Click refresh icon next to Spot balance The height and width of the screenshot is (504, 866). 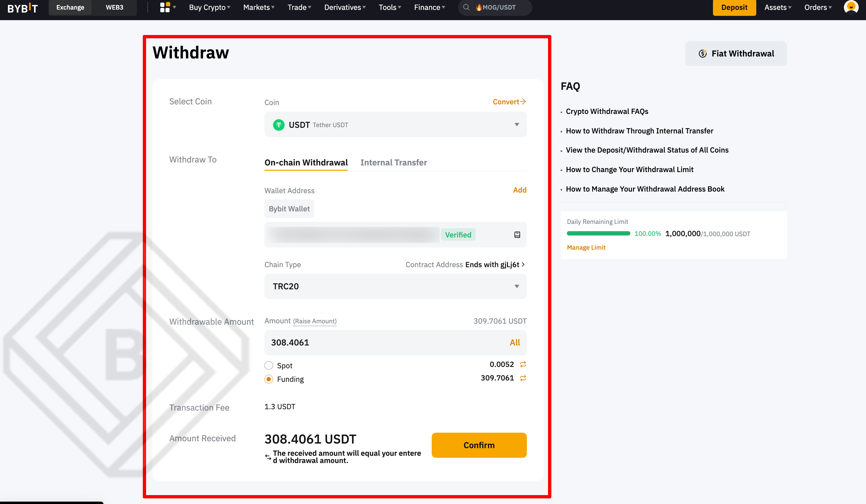pyautogui.click(x=523, y=364)
